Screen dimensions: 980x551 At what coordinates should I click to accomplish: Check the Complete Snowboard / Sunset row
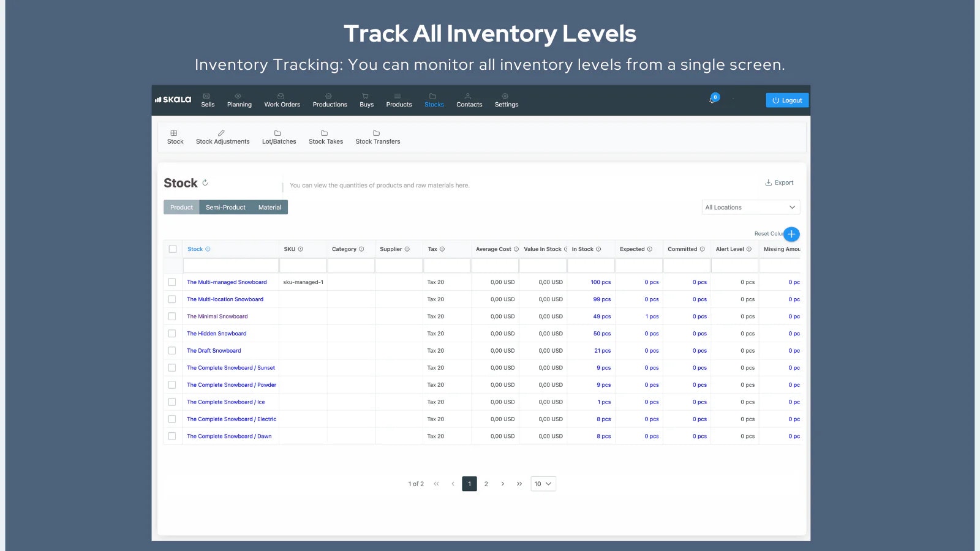coord(172,368)
